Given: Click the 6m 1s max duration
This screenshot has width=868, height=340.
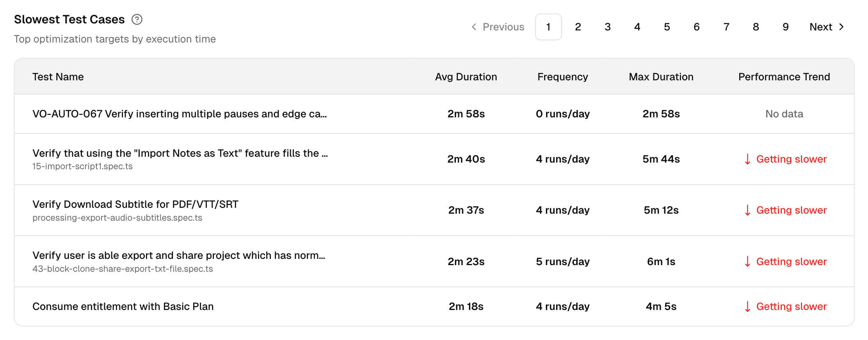Looking at the screenshot, I should tap(661, 262).
